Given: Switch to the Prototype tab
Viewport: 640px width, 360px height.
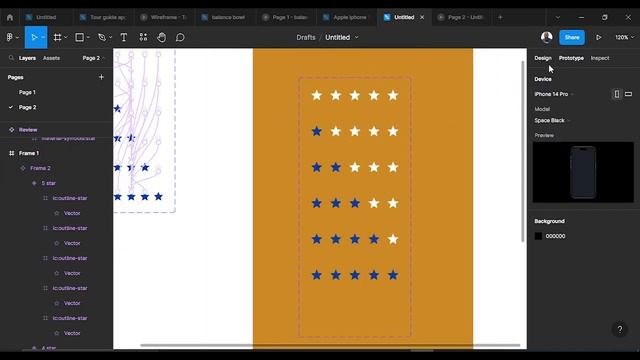Looking at the screenshot, I should coord(571,58).
